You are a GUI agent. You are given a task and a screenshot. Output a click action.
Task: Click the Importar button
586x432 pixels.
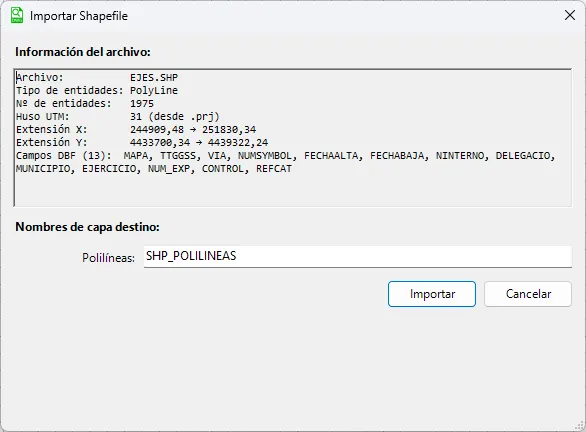432,294
